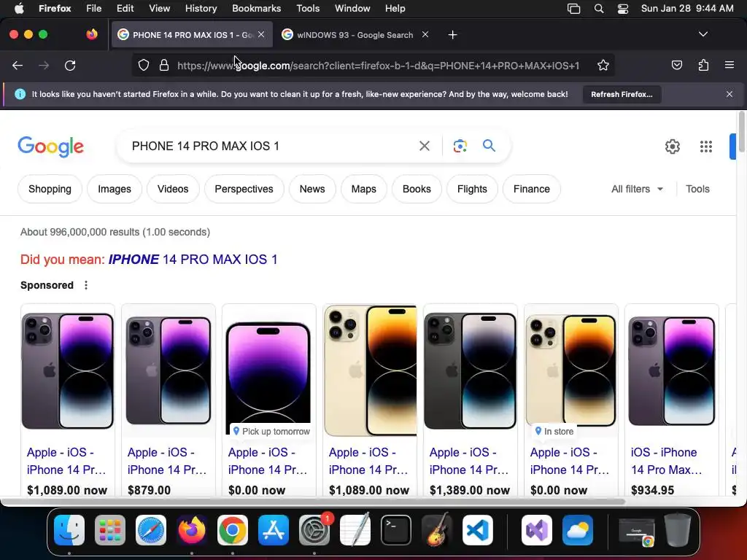Image resolution: width=747 pixels, height=560 pixels.
Task: Open GarageBand from the dock
Action: point(437,529)
